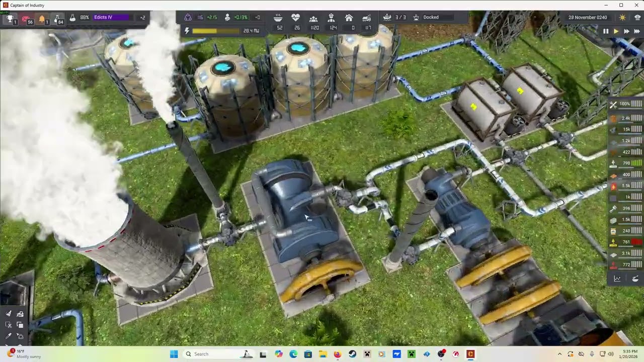Click the 798 resource row with green bars
This screenshot has width=644, height=362.
coord(626,163)
